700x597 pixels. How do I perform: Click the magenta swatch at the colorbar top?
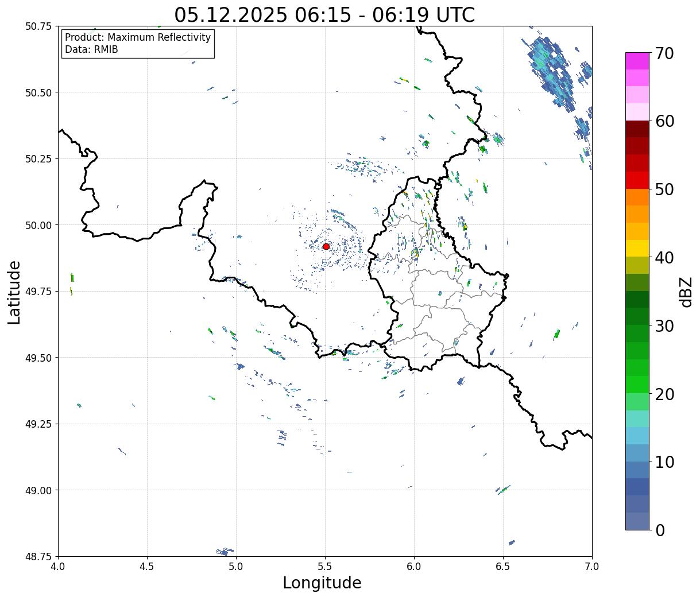637,61
